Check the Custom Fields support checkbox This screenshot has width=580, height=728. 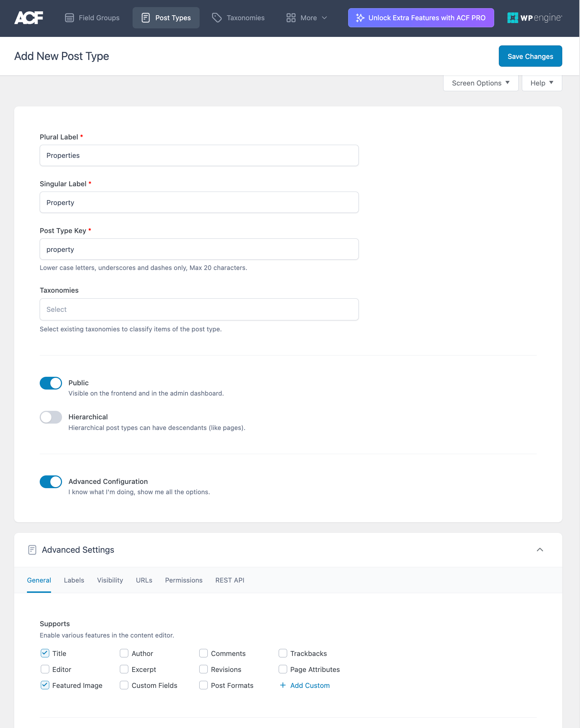coord(124,685)
